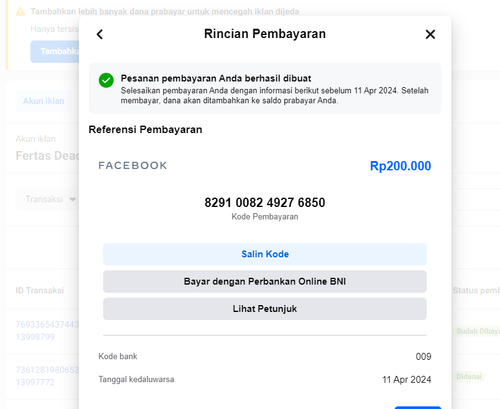Image resolution: width=500 pixels, height=409 pixels.
Task: Click the ID Transaksi column header
Action: pyautogui.click(x=40, y=290)
